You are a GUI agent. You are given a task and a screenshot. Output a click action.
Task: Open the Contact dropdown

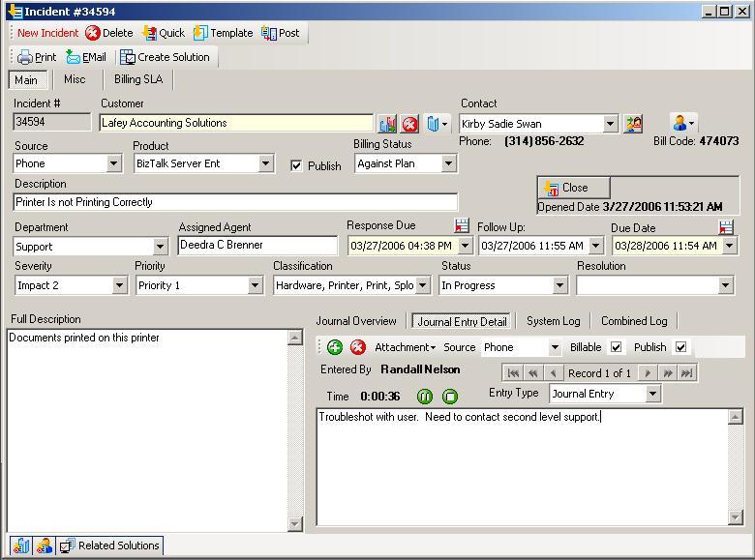coord(610,124)
